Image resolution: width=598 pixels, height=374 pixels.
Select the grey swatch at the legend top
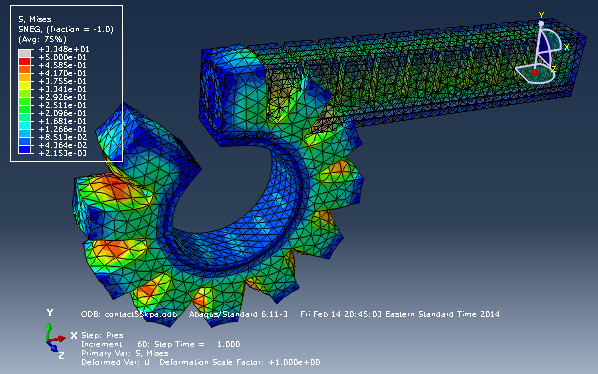(x=24, y=53)
